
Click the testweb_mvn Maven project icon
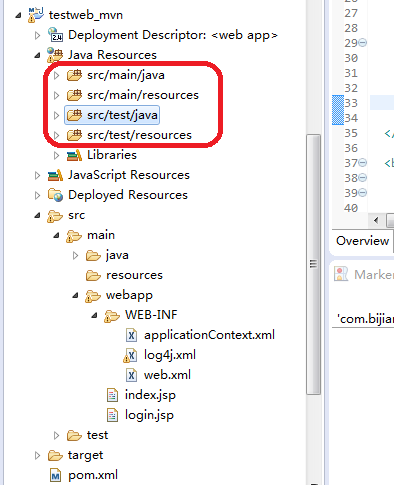point(36,15)
